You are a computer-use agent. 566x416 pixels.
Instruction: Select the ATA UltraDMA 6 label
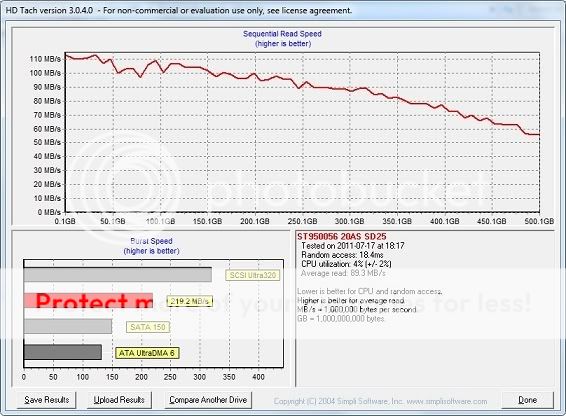(147, 353)
